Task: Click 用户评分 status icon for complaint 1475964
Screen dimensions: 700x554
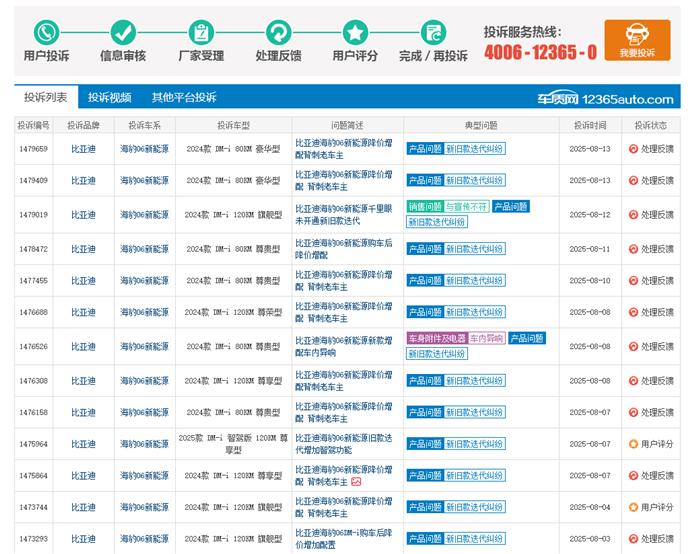Action: point(633,444)
